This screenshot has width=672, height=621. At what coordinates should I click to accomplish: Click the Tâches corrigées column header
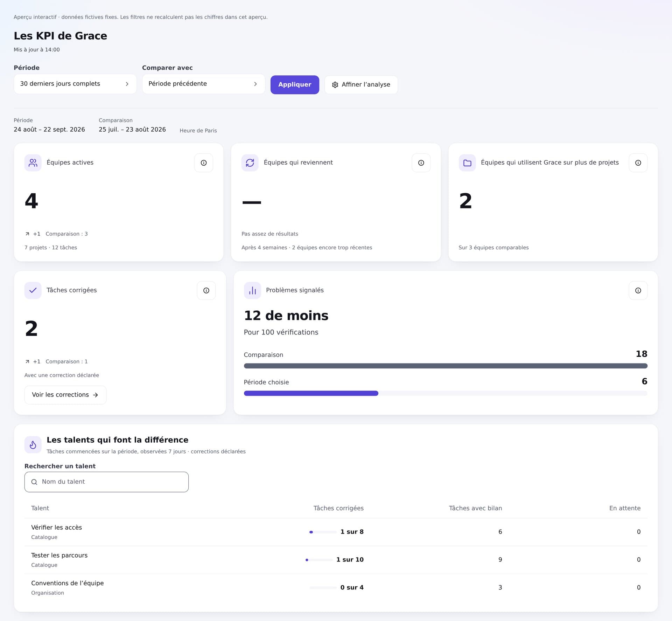coord(338,508)
